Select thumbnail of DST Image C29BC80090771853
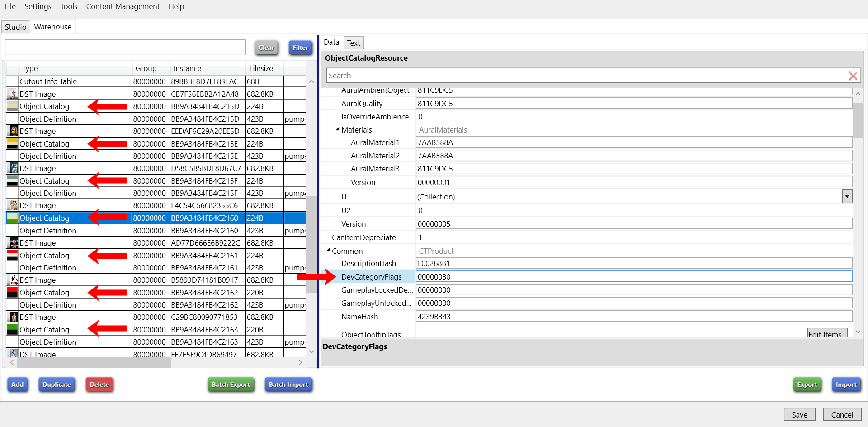Image resolution: width=868 pixels, height=427 pixels. tap(13, 317)
